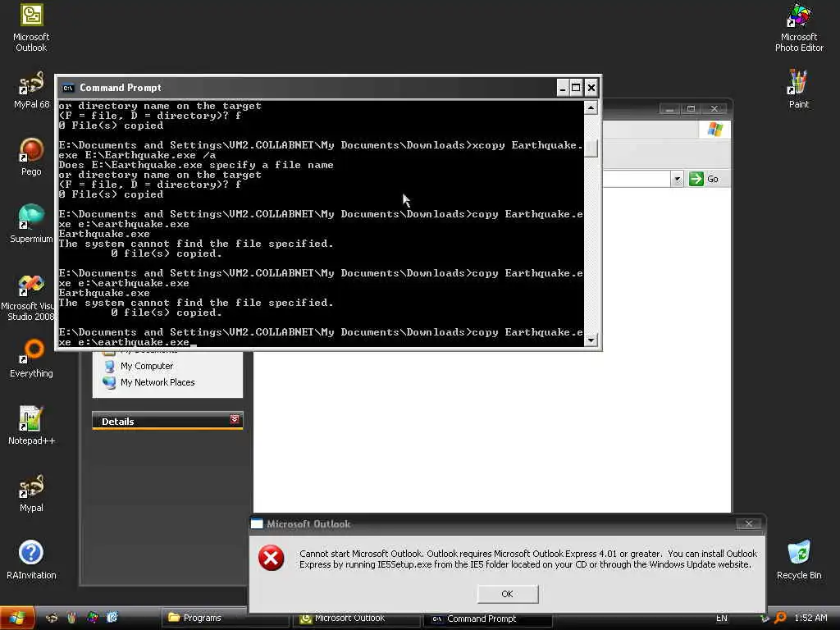Image resolution: width=840 pixels, height=630 pixels.
Task: Open the Microsoft Outlook desktop icon
Action: click(x=31, y=27)
